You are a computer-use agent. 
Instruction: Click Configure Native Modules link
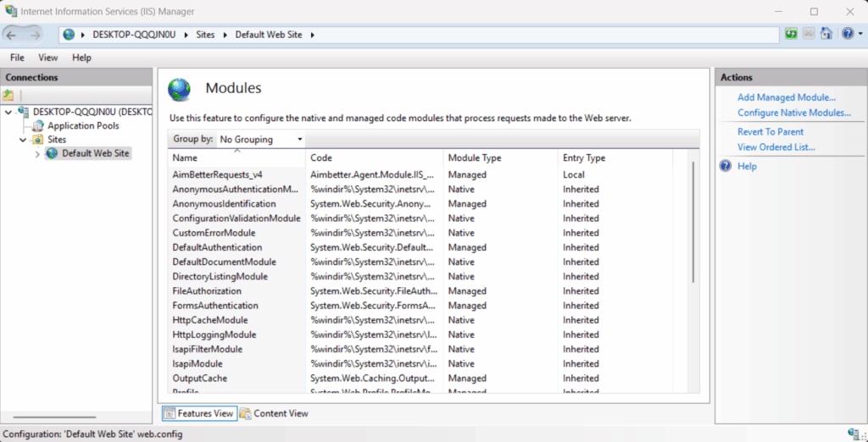(793, 113)
